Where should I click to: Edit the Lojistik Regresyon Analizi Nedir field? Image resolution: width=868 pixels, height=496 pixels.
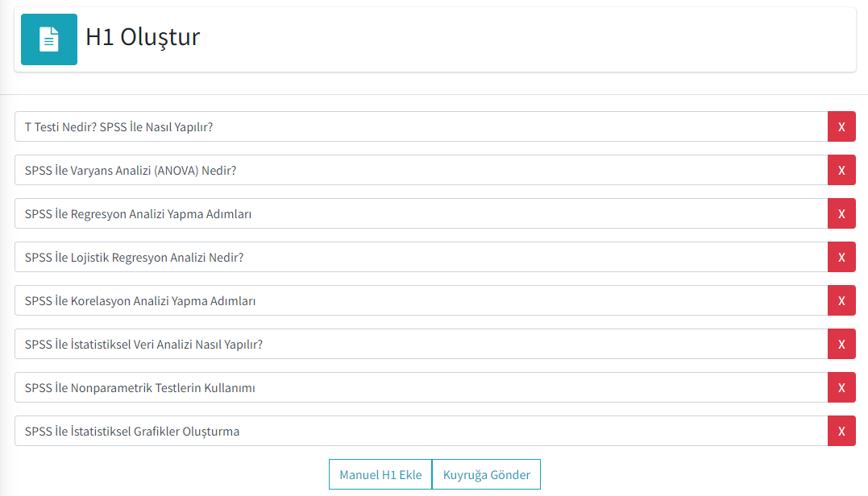click(x=422, y=257)
